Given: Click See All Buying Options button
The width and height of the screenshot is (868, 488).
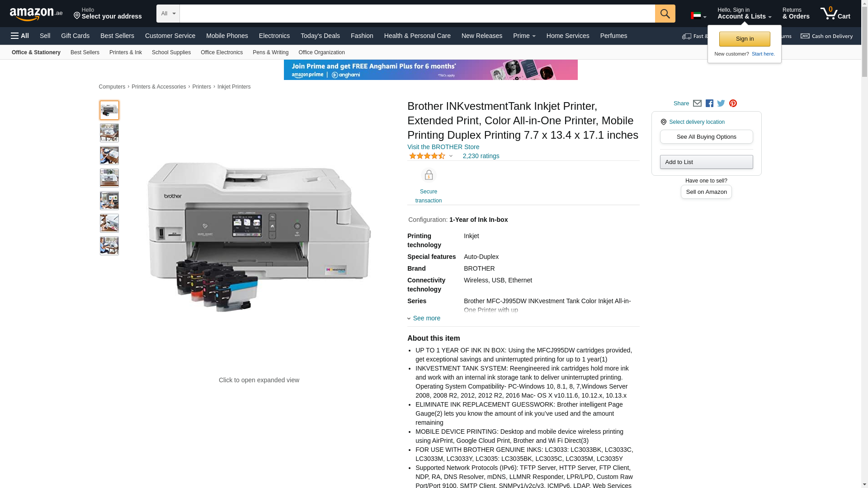Looking at the screenshot, I should coord(706,137).
